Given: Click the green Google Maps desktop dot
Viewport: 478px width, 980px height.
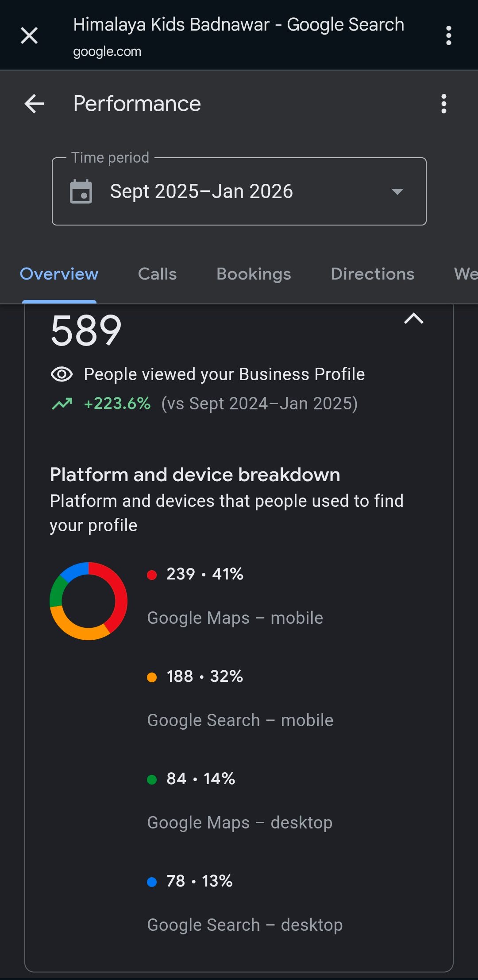Looking at the screenshot, I should (x=152, y=780).
